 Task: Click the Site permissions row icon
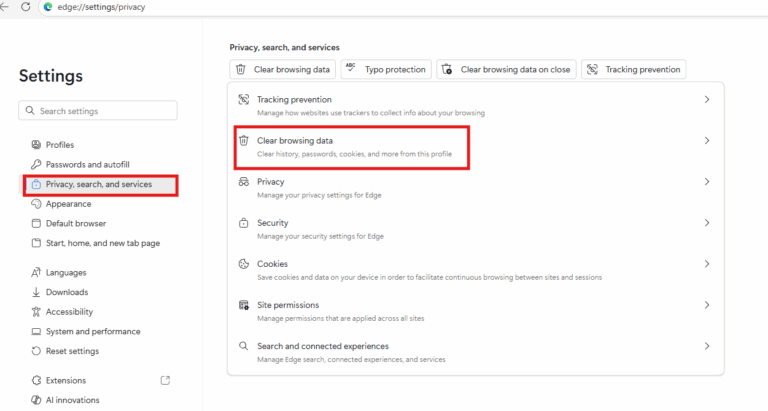243,305
